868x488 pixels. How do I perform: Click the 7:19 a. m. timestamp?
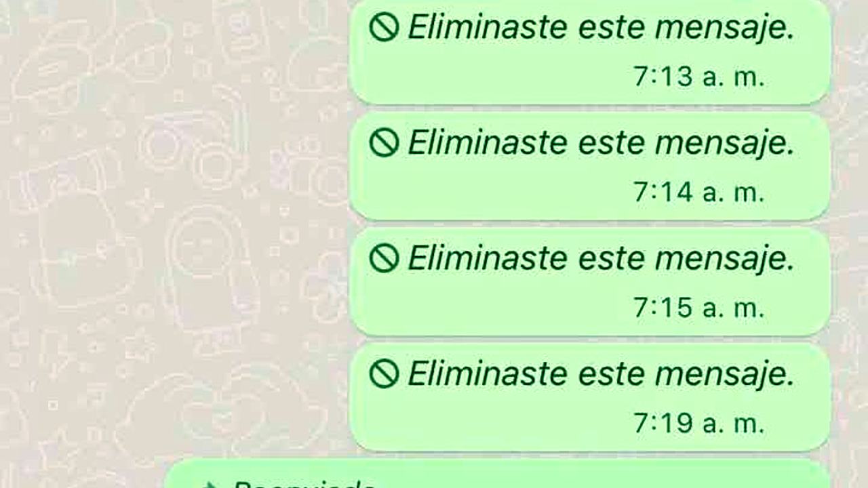coord(699,422)
